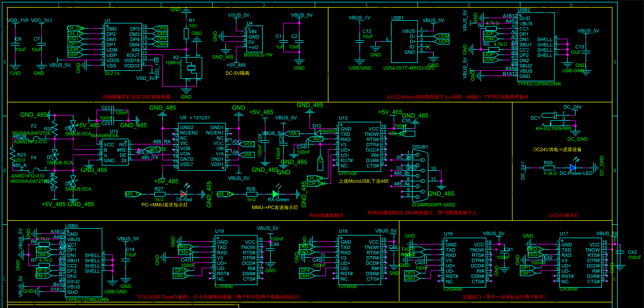
Task: Click the blue DC-Power-LED symbol
Action: (572, 168)
